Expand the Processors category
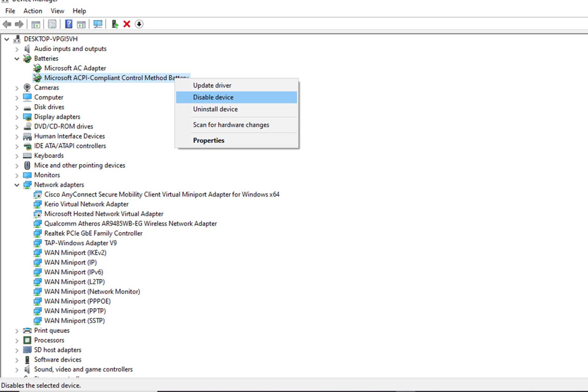This screenshot has height=392, width=588. (17, 341)
